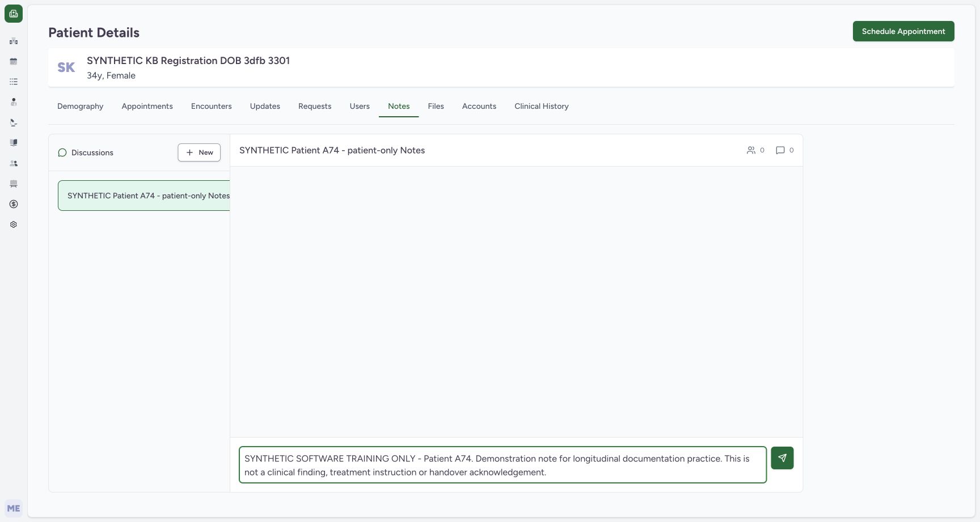Click the SK patient avatar
The width and height of the screenshot is (980, 522).
66,67
